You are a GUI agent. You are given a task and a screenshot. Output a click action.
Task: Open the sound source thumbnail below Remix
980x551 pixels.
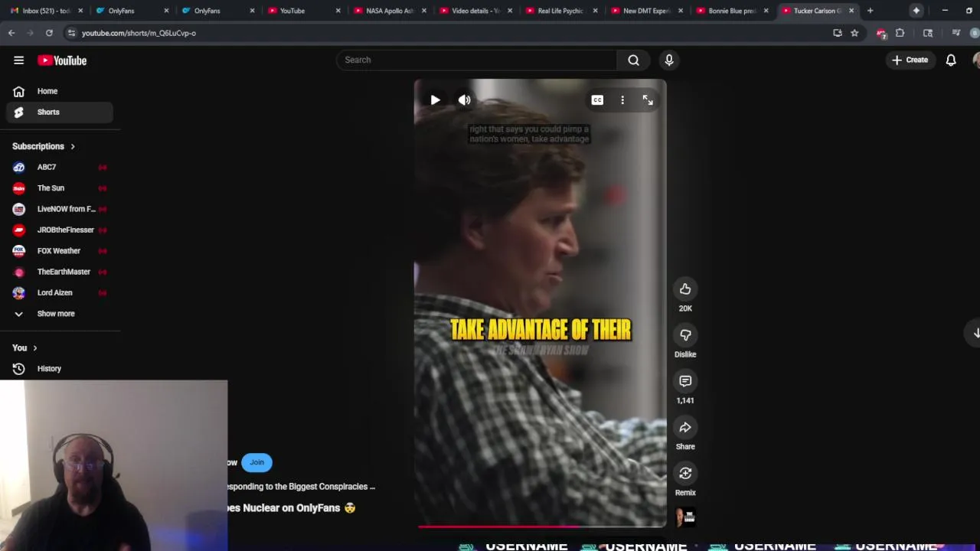point(685,517)
